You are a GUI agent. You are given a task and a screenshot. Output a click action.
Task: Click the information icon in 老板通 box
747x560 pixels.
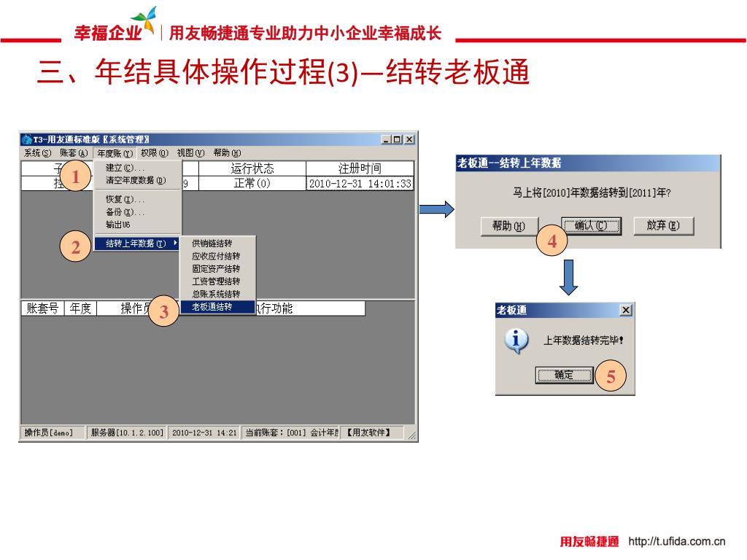(516, 341)
